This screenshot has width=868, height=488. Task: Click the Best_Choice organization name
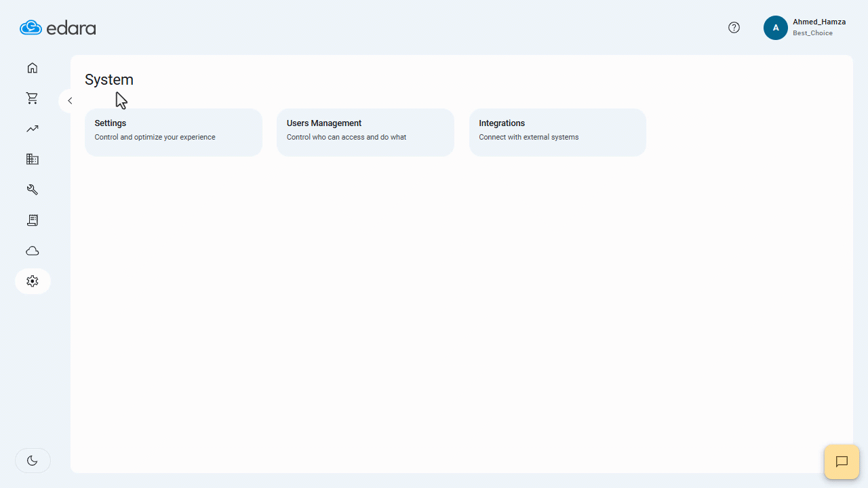(812, 33)
